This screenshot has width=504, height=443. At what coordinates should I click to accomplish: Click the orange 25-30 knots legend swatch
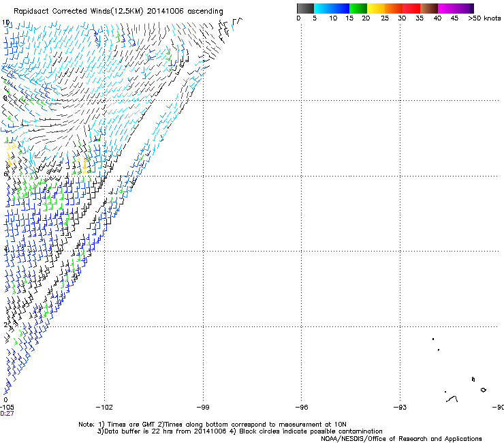click(394, 8)
